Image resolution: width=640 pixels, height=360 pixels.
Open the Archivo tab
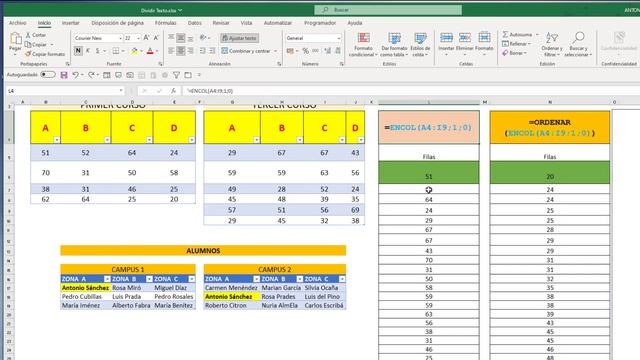[18, 23]
